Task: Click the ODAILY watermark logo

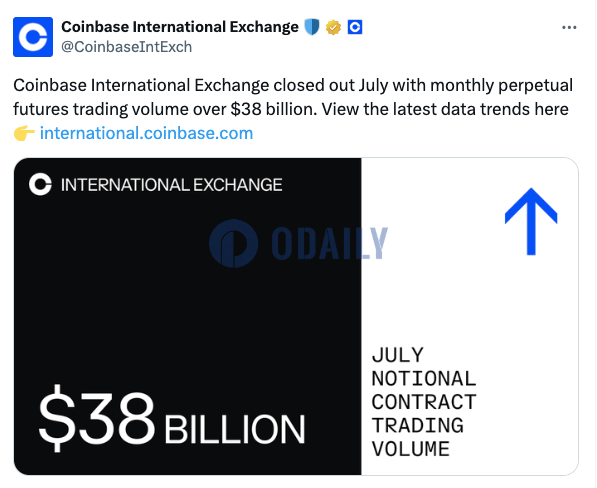Action: tap(233, 243)
